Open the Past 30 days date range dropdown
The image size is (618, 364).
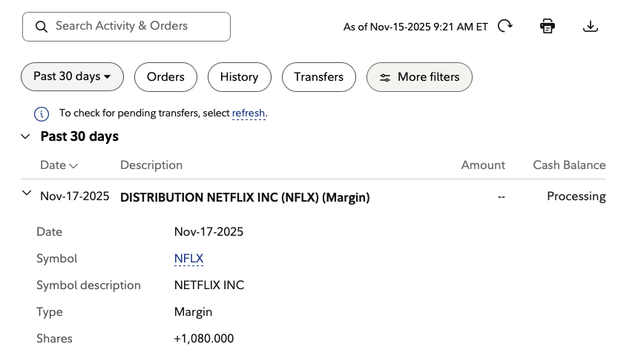pyautogui.click(x=72, y=77)
